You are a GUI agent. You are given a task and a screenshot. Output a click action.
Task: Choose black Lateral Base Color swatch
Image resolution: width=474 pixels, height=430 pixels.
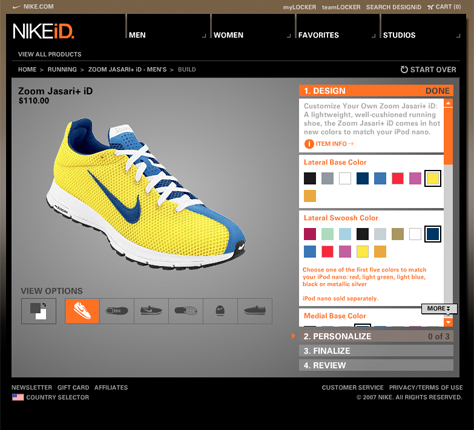click(310, 178)
